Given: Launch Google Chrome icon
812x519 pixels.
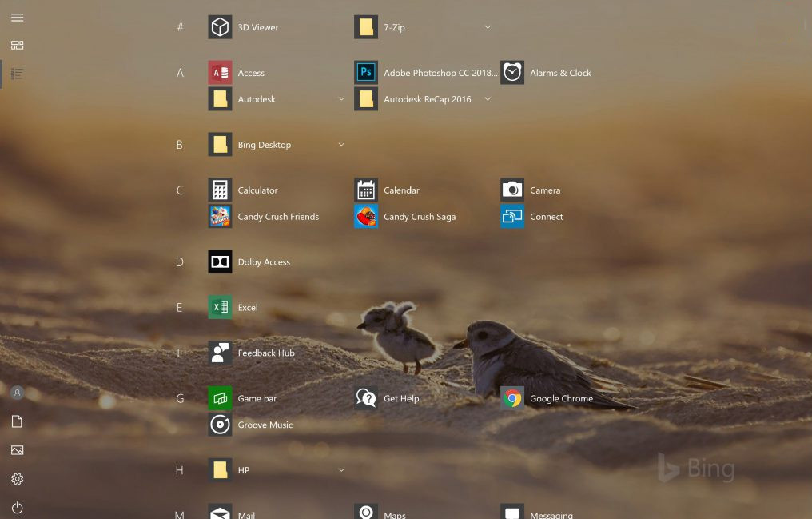Looking at the screenshot, I should tap(512, 399).
